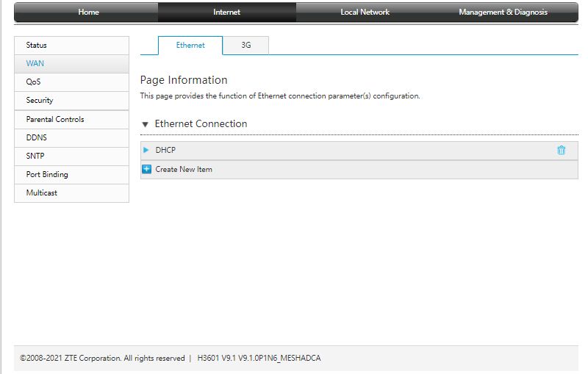Switch to the Ethernet tab
This screenshot has width=588, height=374.
[x=190, y=45]
